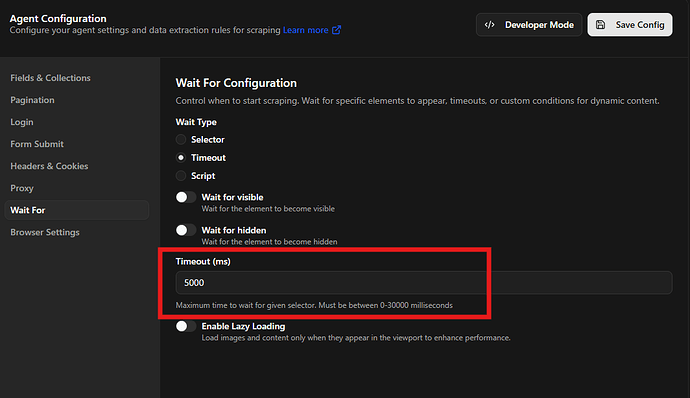Click the Developer Mode button
This screenshot has width=690, height=398.
[x=529, y=25]
